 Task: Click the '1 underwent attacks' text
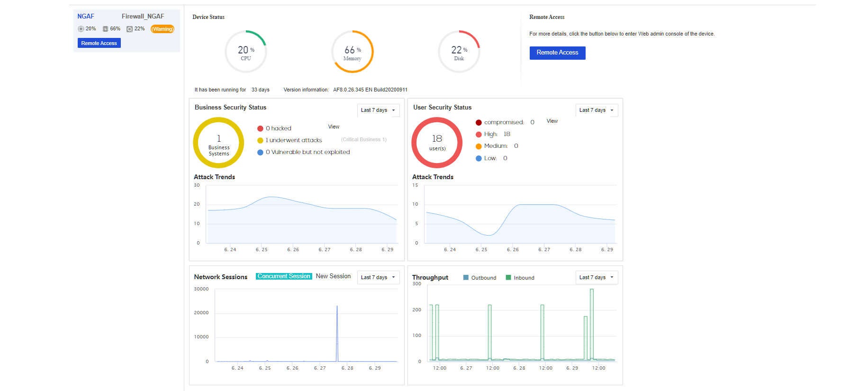(x=294, y=140)
